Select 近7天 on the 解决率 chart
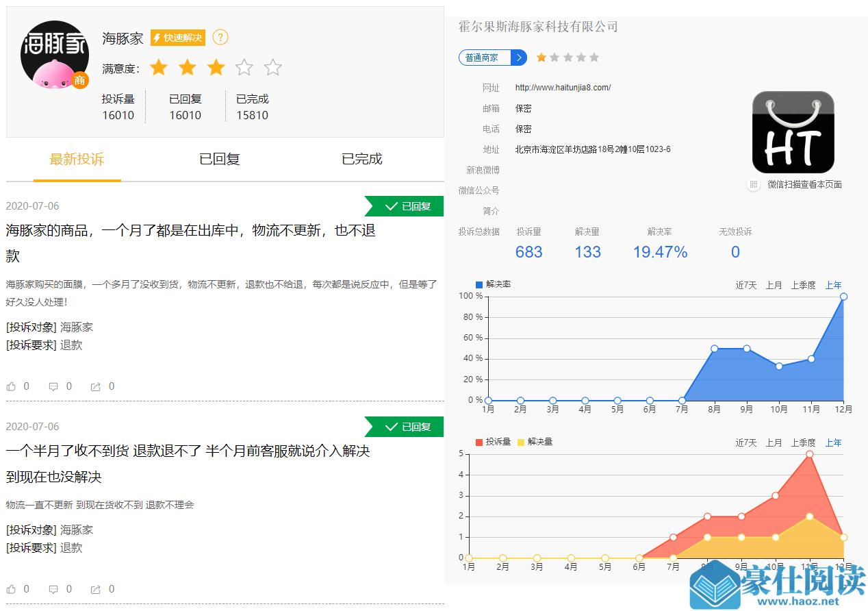868x611 pixels. [746, 285]
